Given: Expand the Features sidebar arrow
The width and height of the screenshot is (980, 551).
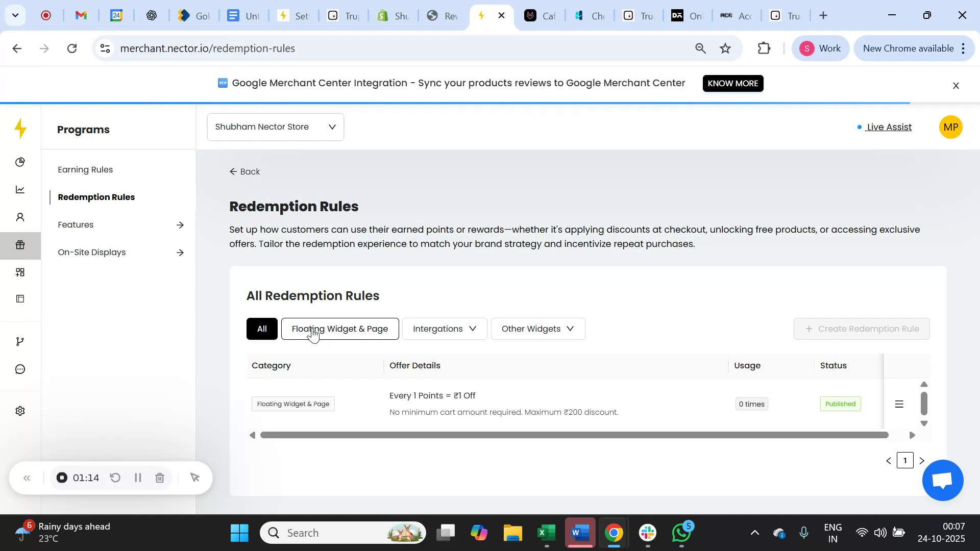Looking at the screenshot, I should 180,224.
